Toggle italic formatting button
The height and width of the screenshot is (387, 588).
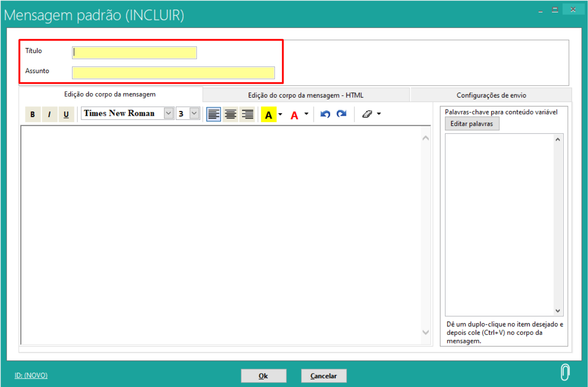click(x=49, y=114)
